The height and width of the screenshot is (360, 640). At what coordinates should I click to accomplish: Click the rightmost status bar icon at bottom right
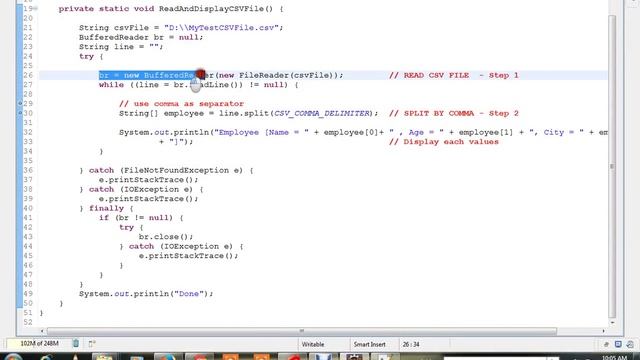(630, 344)
